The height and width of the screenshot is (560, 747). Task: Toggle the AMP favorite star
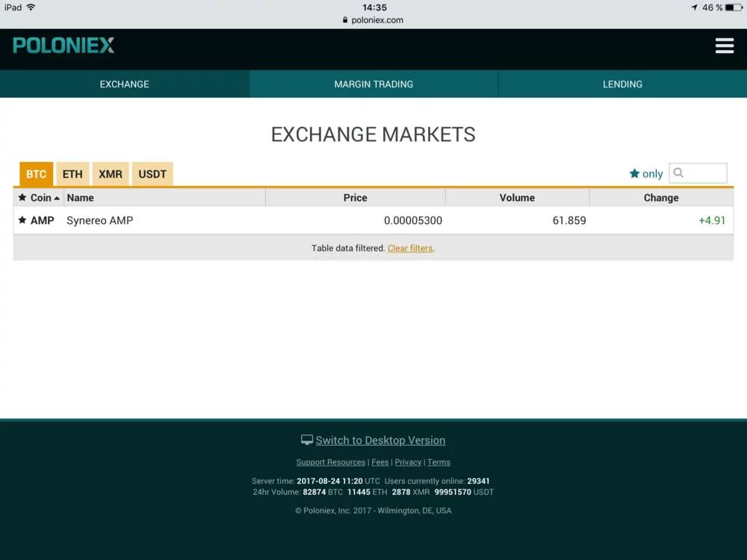[22, 220]
